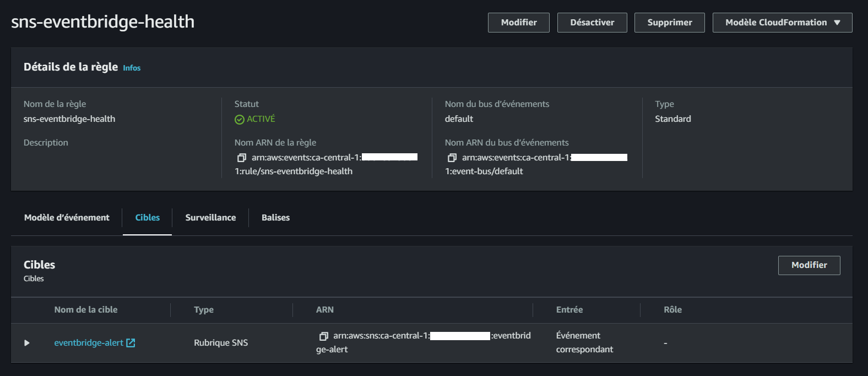This screenshot has width=868, height=376.
Task: Click the 'ACTIVÉ' status text
Action: click(261, 119)
